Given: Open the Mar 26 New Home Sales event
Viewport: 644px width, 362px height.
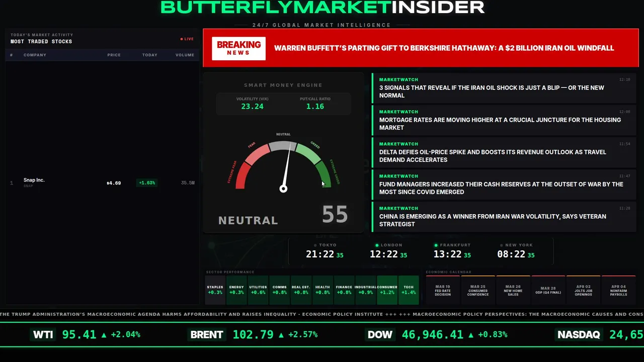Looking at the screenshot, I should tap(513, 290).
